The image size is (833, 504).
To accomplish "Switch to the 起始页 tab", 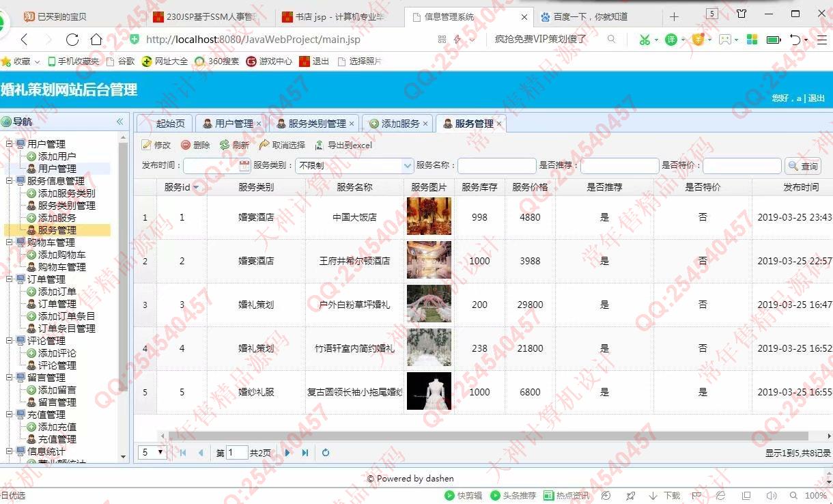I will (x=165, y=124).
